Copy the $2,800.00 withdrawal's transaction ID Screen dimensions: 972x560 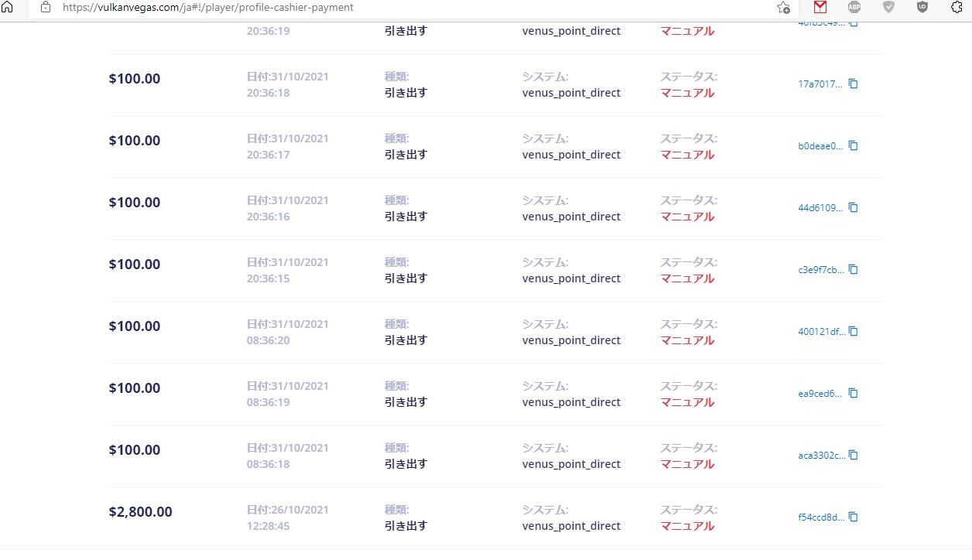(x=854, y=517)
